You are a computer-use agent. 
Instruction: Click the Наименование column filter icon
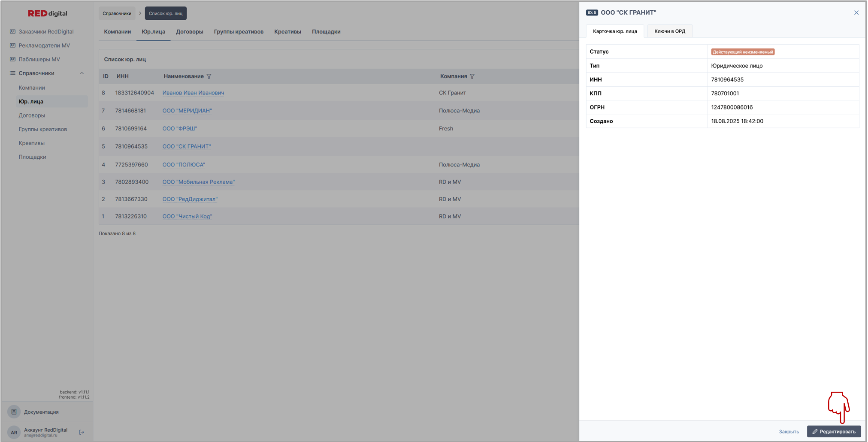point(209,76)
